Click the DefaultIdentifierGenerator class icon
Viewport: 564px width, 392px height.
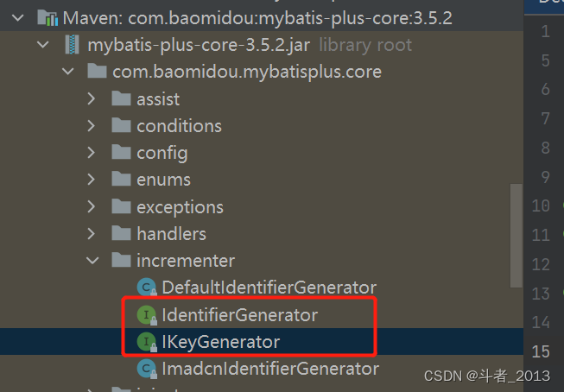147,288
